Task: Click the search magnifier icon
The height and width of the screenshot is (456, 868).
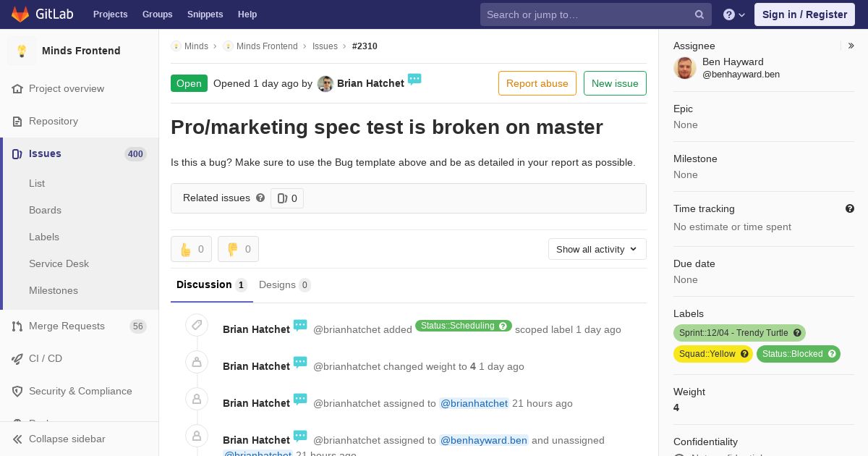Action: point(699,14)
